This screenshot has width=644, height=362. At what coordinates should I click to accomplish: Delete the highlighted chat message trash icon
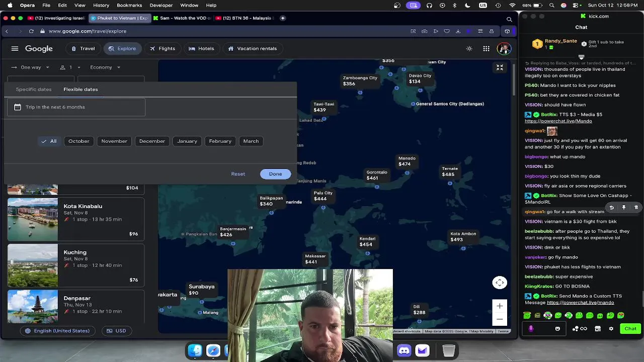pyautogui.click(x=636, y=207)
